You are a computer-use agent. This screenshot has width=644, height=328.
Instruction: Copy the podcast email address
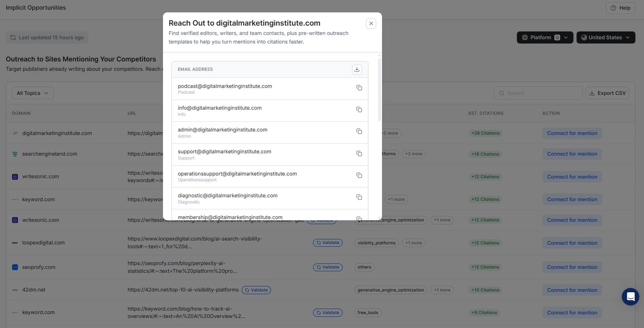359,88
